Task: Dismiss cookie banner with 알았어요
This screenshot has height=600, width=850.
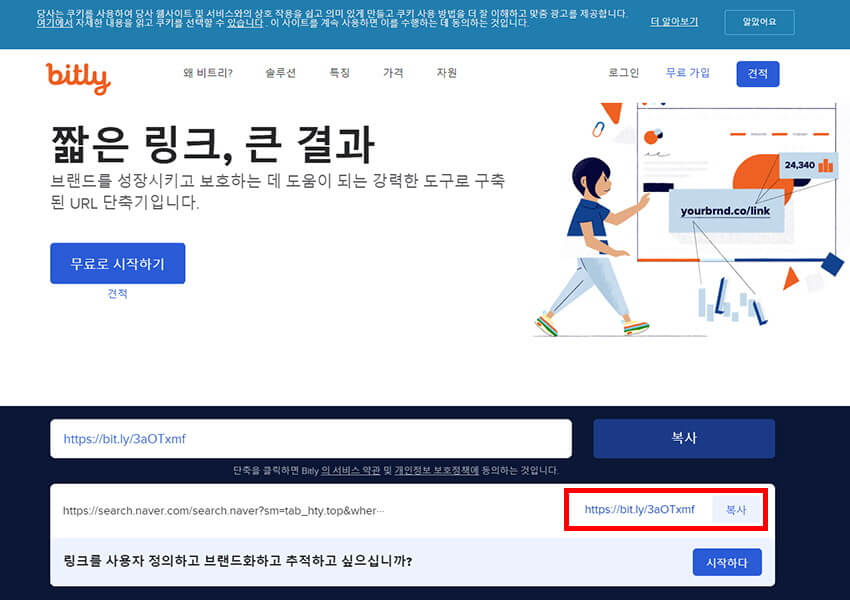Action: coord(759,22)
